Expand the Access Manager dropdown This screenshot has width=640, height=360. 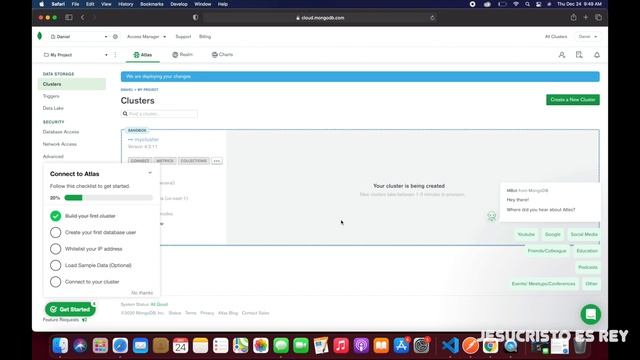147,37
